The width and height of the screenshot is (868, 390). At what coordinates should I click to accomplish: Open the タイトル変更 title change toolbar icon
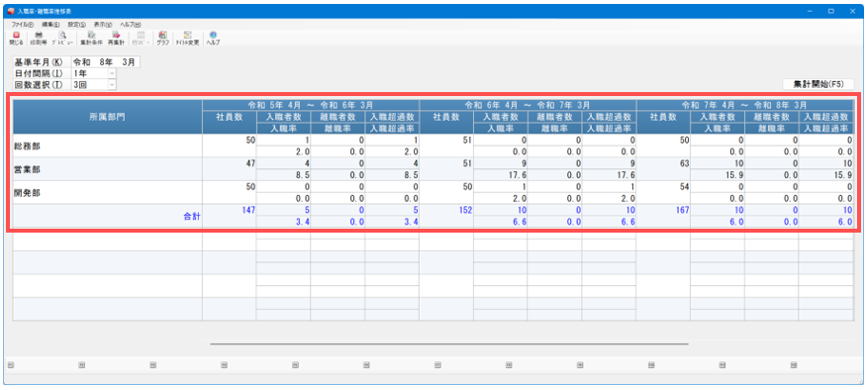point(187,38)
